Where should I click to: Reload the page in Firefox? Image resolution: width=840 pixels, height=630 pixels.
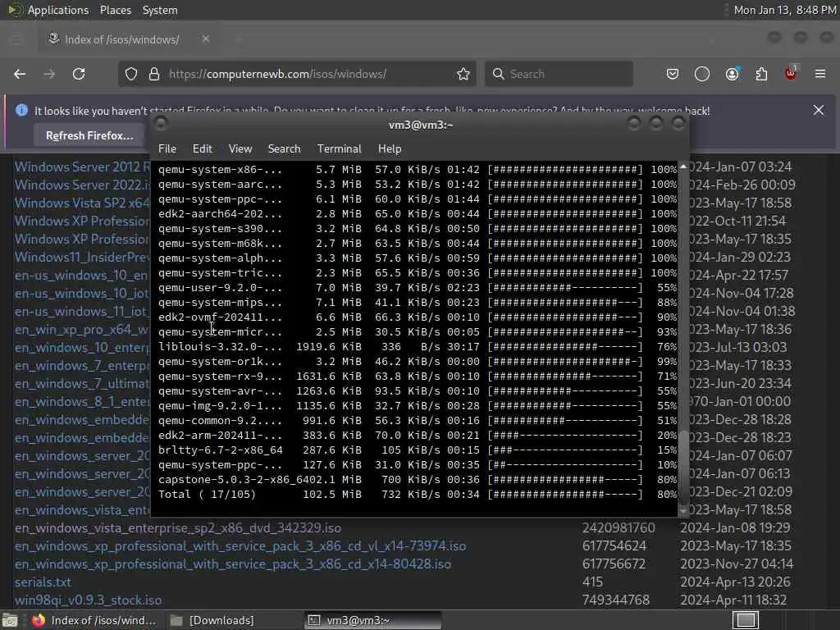79,74
